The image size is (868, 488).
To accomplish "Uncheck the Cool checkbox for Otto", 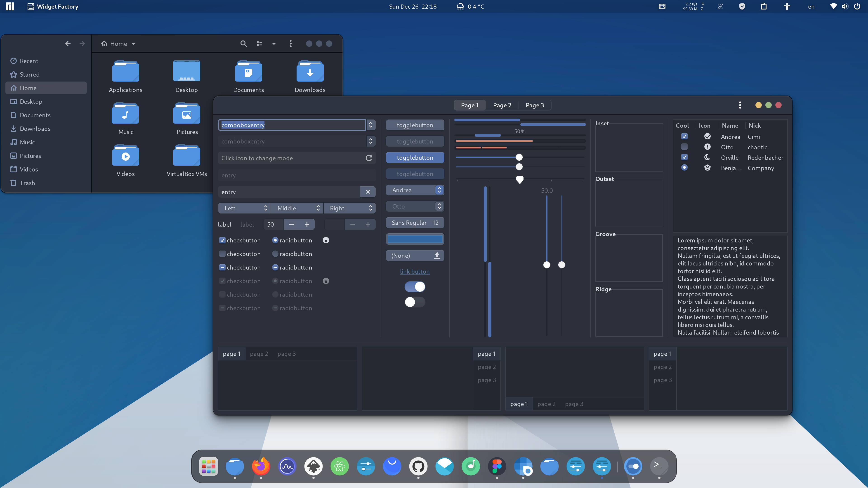I will click(x=684, y=147).
